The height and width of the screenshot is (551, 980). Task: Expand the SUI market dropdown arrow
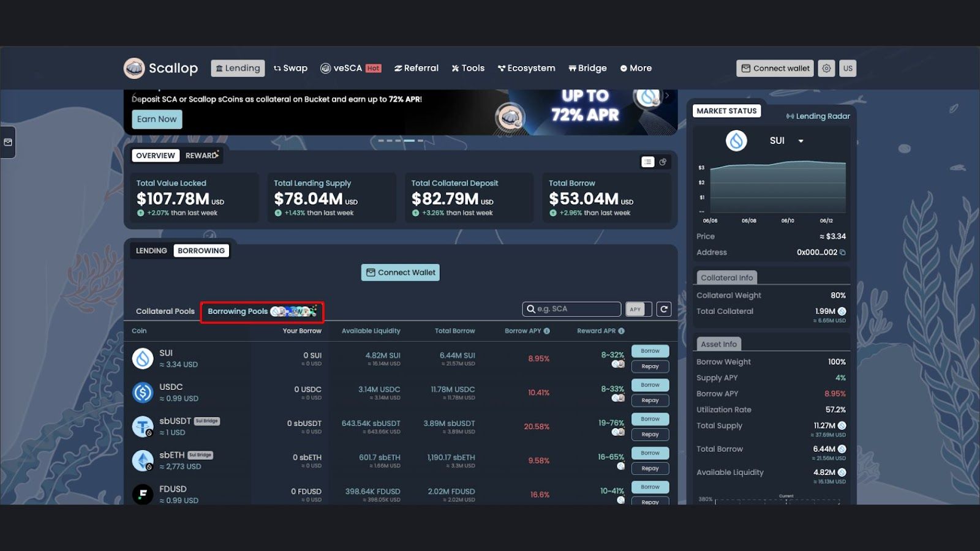[801, 141]
